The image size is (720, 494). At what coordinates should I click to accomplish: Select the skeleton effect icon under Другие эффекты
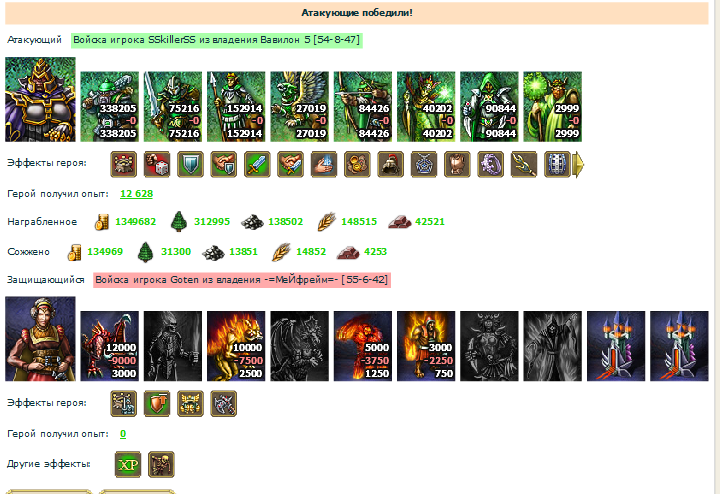(x=161, y=464)
